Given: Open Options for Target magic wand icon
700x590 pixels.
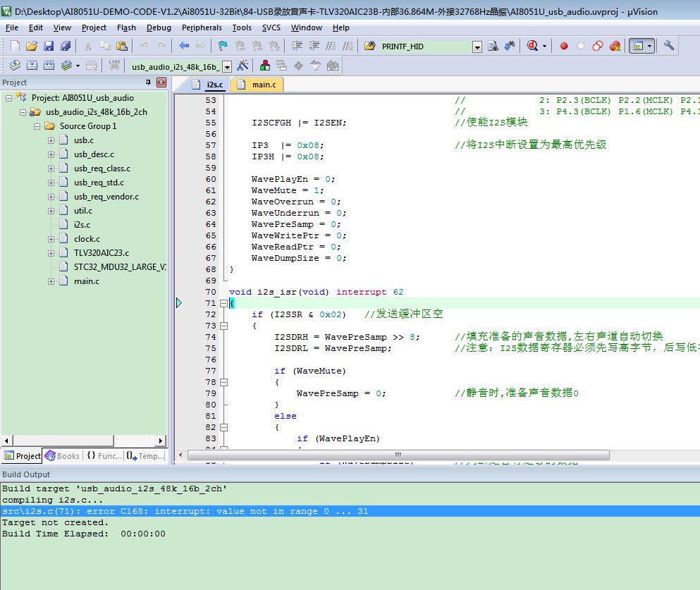Looking at the screenshot, I should pos(242,66).
